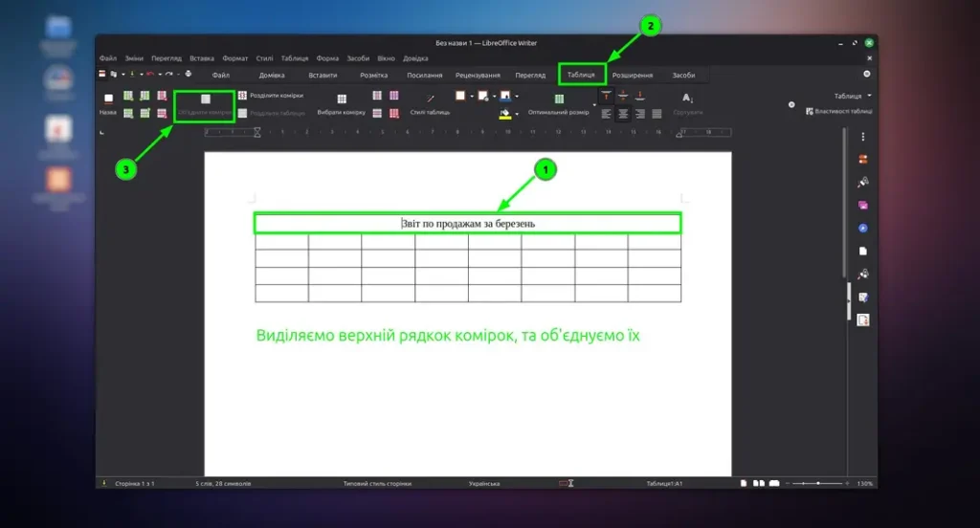Expand the borders dropdown arrow
This screenshot has height=528, width=980.
[x=472, y=97]
